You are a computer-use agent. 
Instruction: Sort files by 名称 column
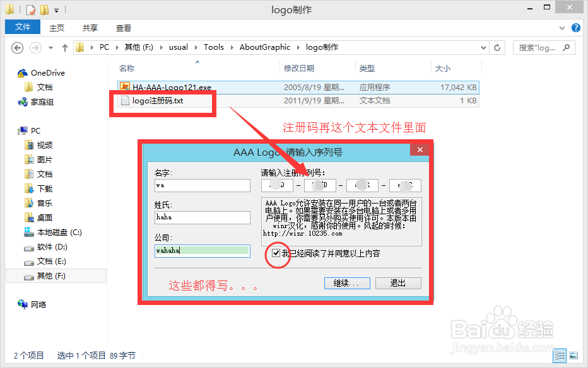pos(127,69)
